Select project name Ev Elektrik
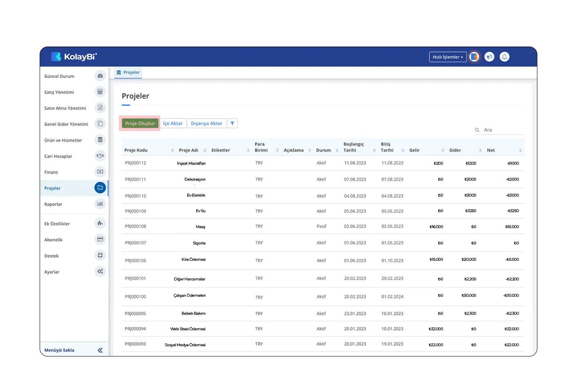Viewport: 577px width, 392px height. (x=196, y=195)
